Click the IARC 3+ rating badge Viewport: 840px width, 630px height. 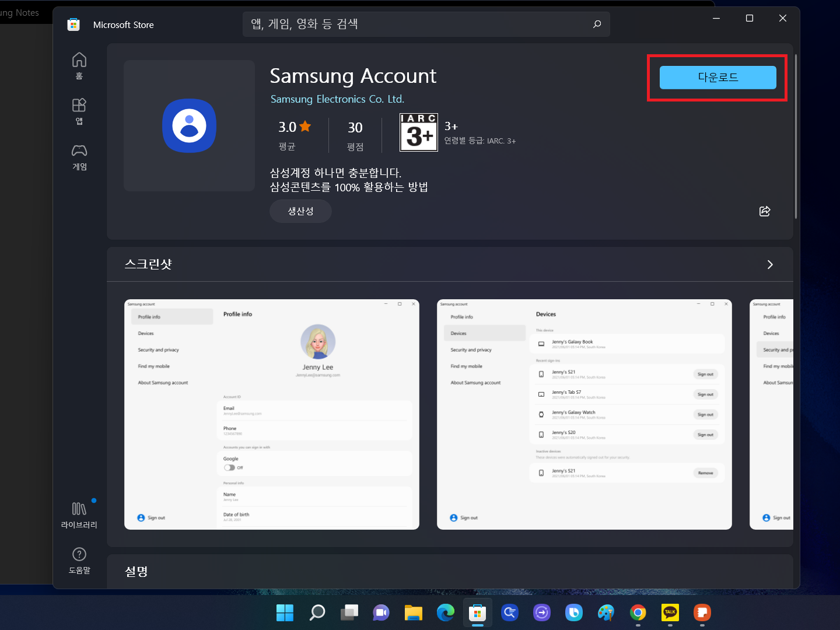coord(419,132)
